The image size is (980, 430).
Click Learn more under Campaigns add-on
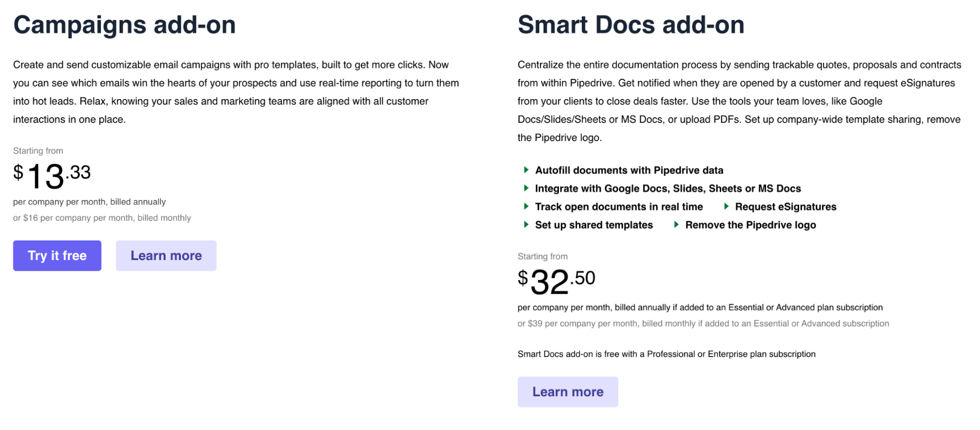click(166, 255)
